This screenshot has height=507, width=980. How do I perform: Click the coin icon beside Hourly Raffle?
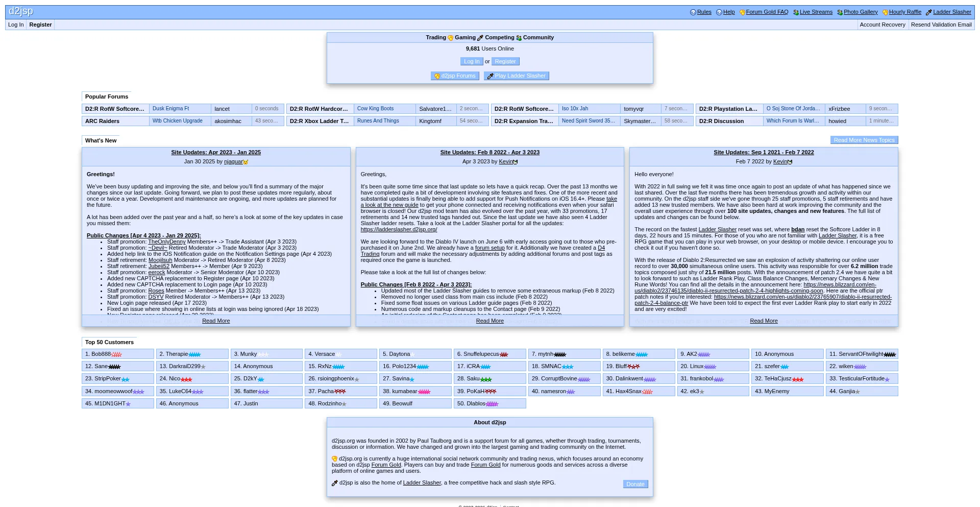point(885,12)
